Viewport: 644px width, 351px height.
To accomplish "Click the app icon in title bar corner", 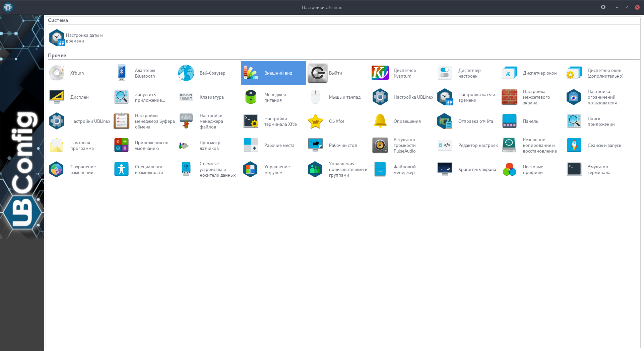I will click(x=8, y=7).
